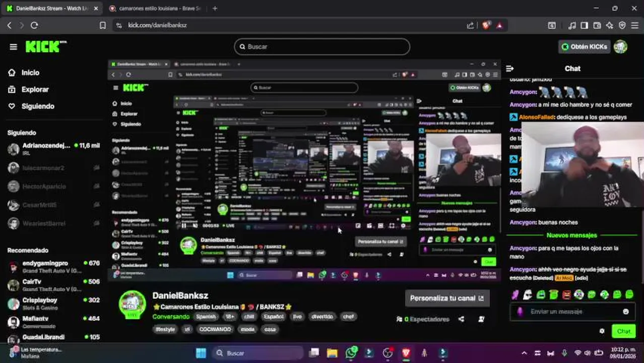Click the Brave Shields icon in address bar
The width and height of the screenshot is (644, 363).
point(486,25)
